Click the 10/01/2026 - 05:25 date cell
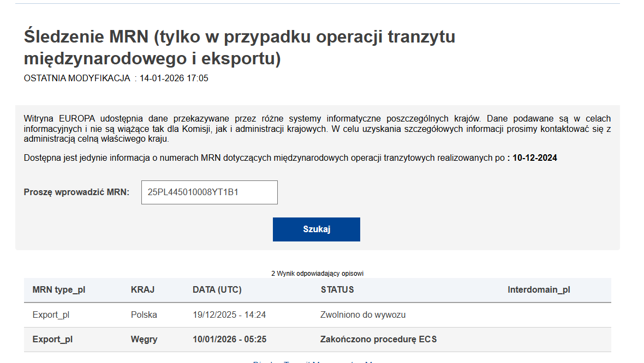Viewport: 644px width, 363px height. point(229,340)
